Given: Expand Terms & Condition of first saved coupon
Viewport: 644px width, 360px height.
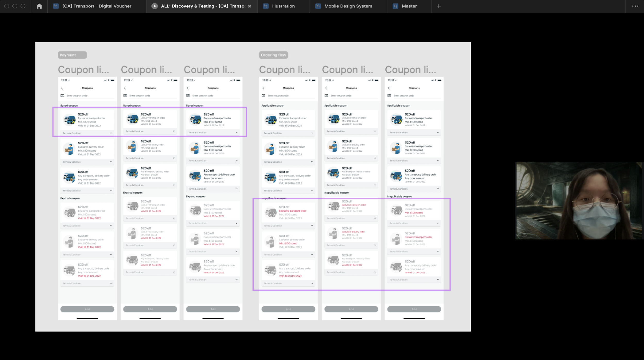Looking at the screenshot, I should 111,133.
